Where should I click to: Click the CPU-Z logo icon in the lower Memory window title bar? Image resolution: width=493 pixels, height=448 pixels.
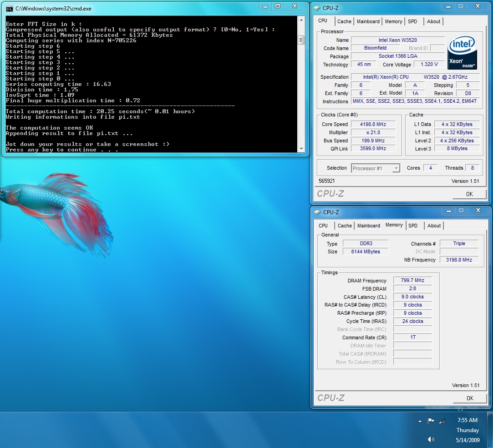317,212
